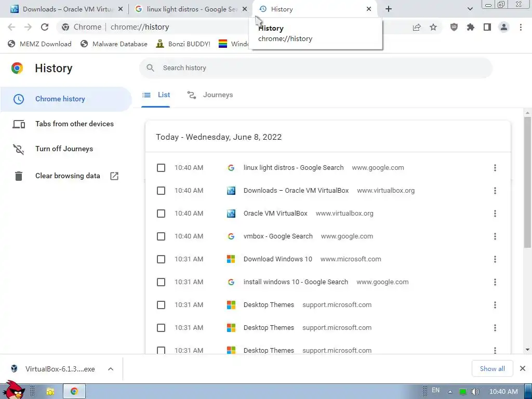Screen dimensions: 532x399
Task: Open actions menu for Downloads – Oracle VM VirtualBox entry
Action: click(x=495, y=191)
